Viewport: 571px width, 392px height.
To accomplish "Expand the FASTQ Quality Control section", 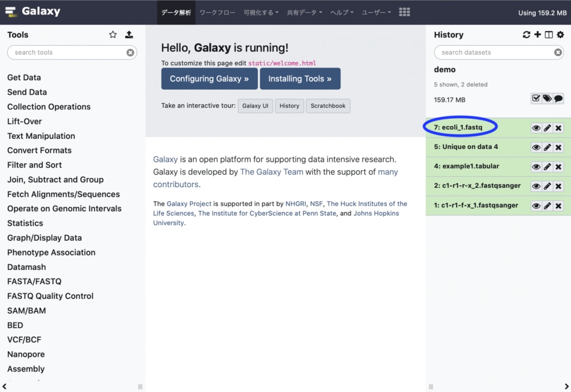I will pyautogui.click(x=50, y=296).
